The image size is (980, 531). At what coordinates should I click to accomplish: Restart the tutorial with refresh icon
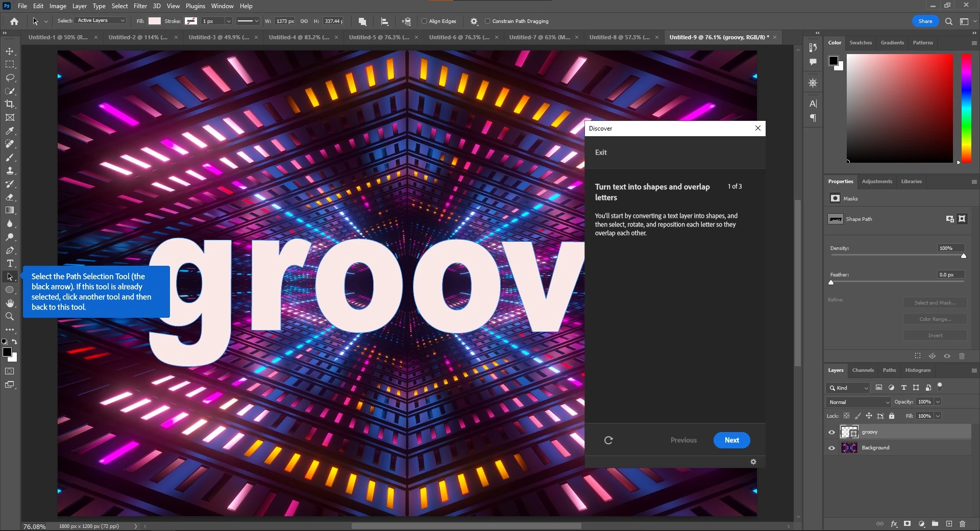tap(608, 440)
